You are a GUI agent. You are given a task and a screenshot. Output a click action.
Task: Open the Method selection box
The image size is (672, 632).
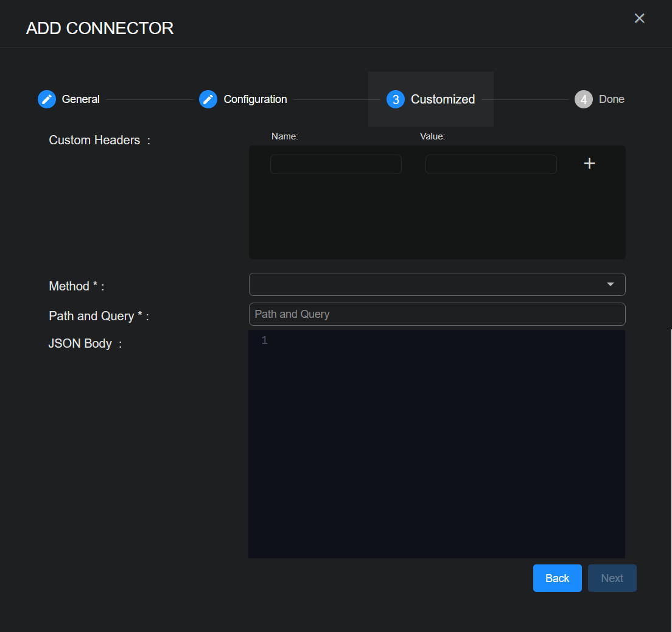pyautogui.click(x=426, y=284)
